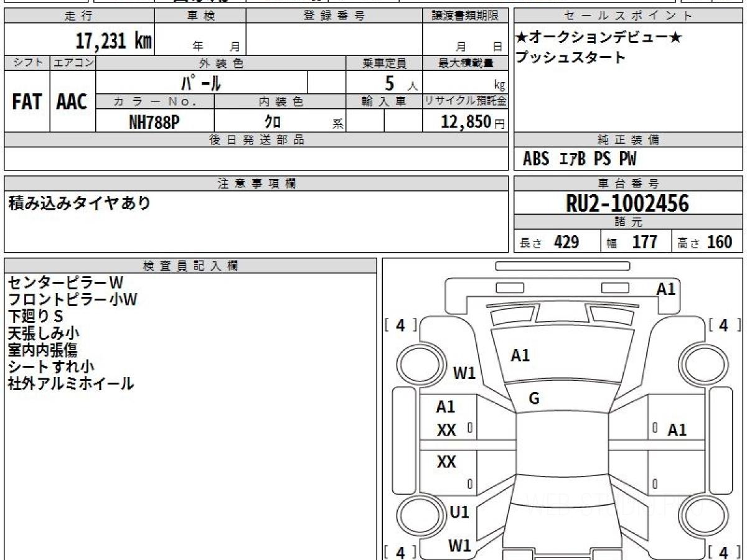Image resolution: width=747 pixels, height=560 pixels.
Task: Click the 輸入車 header
Action: (384, 101)
